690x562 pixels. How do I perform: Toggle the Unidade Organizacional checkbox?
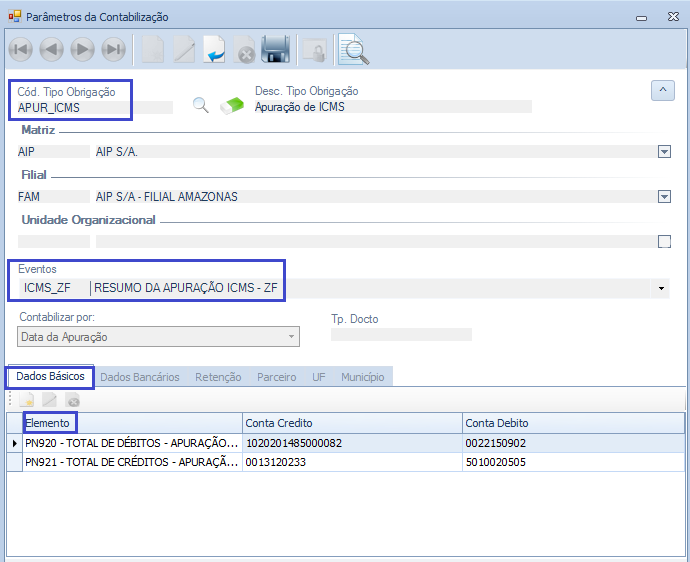coord(664,242)
